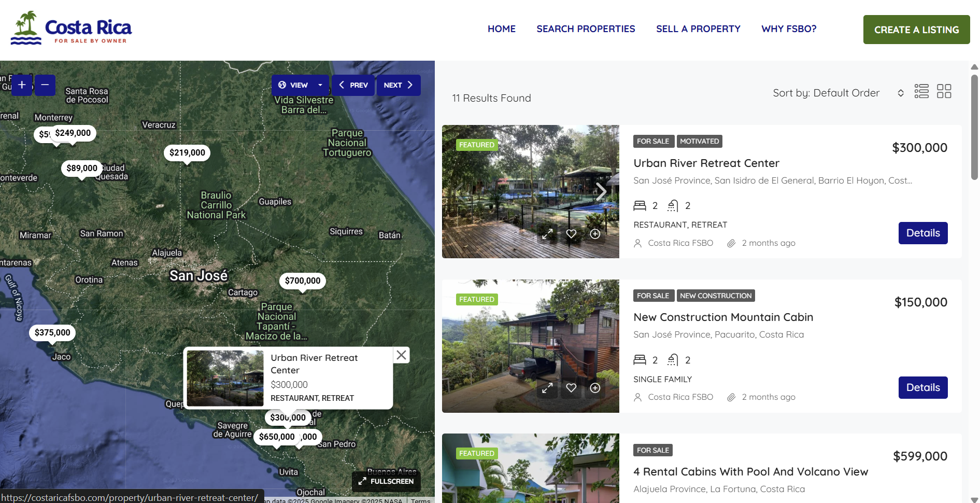Screen dimensions: 980x503
Task: Click the Costa Rica FSBO logo
Action: 71,28
